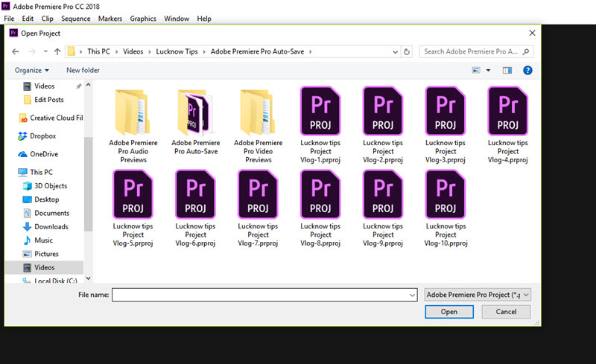Open the Markers menu

110,19
